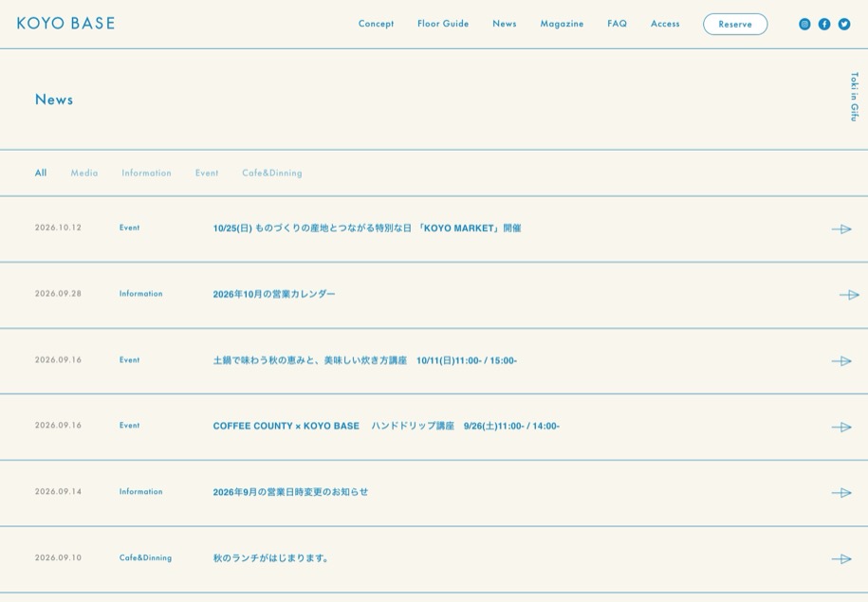The width and height of the screenshot is (868, 602).
Task: Click the News page heading
Action: coord(54,100)
